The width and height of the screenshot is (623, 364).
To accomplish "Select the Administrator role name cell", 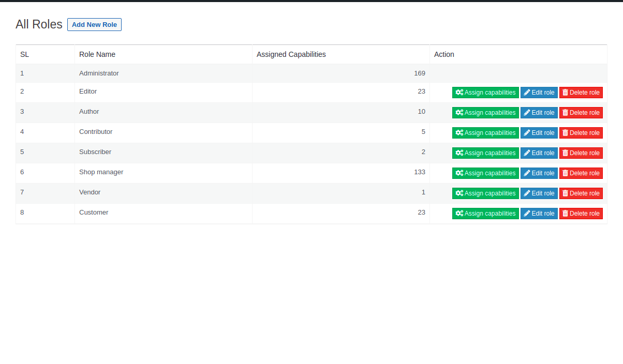I will [x=164, y=73].
